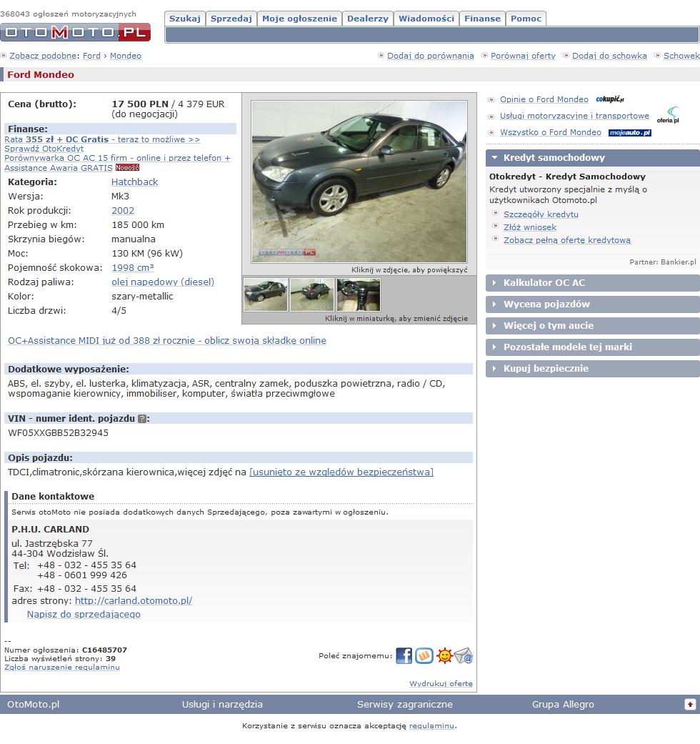Open Porównaj oferty link
Image resolution: width=700 pixels, height=744 pixels.
coord(523,56)
